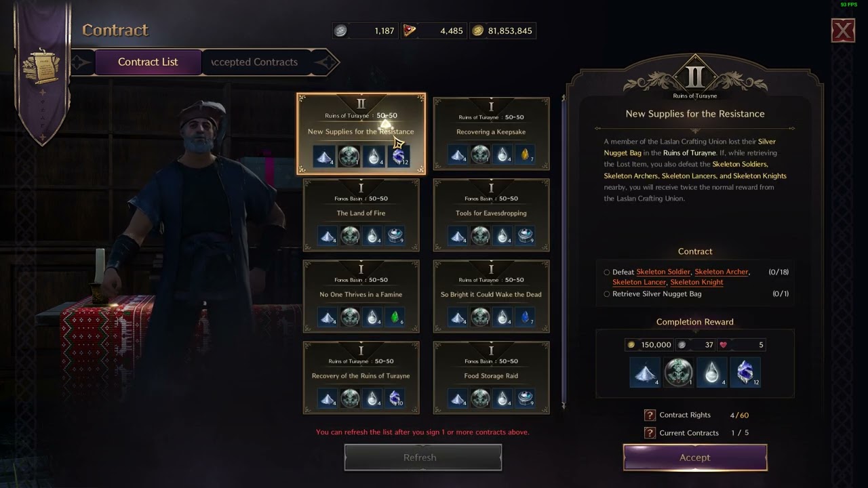The image size is (868, 488).
Task: Click purple crystal icon in Completion Reward
Action: tap(745, 373)
